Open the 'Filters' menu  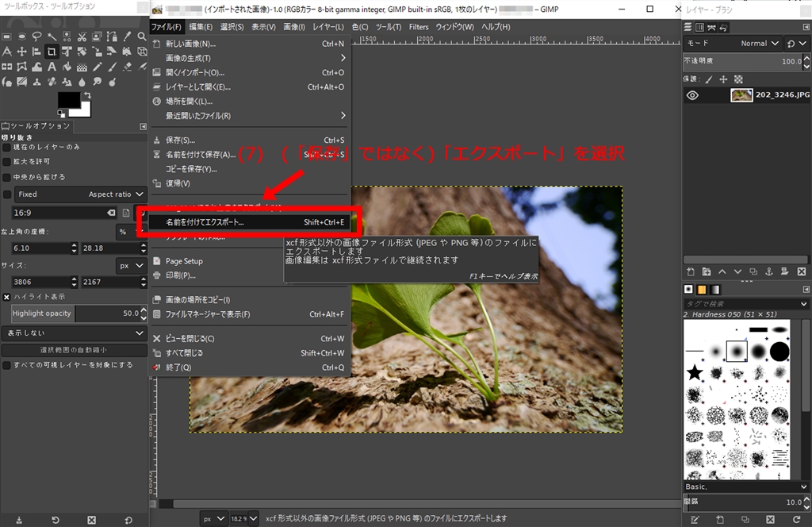(419, 27)
